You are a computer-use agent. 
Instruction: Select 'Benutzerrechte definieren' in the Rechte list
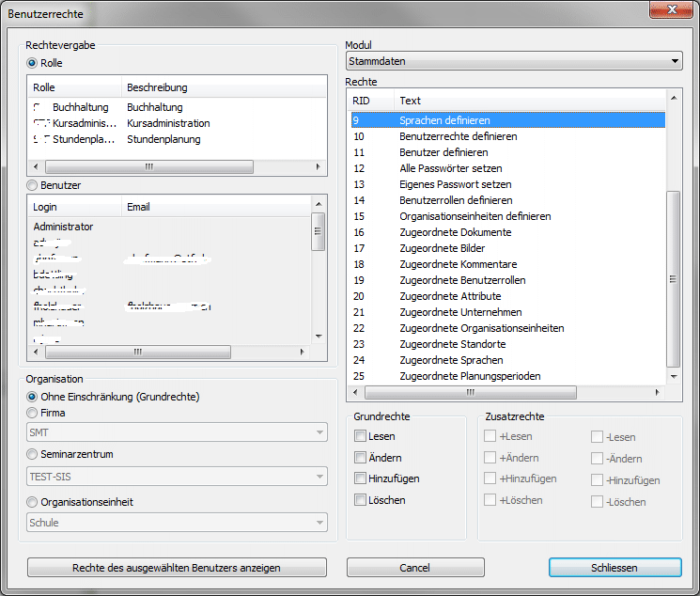(x=458, y=136)
